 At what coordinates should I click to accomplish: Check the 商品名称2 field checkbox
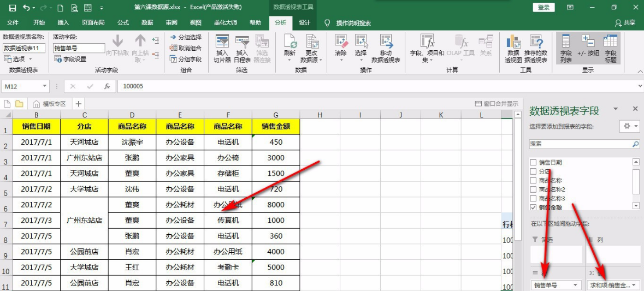pos(533,189)
